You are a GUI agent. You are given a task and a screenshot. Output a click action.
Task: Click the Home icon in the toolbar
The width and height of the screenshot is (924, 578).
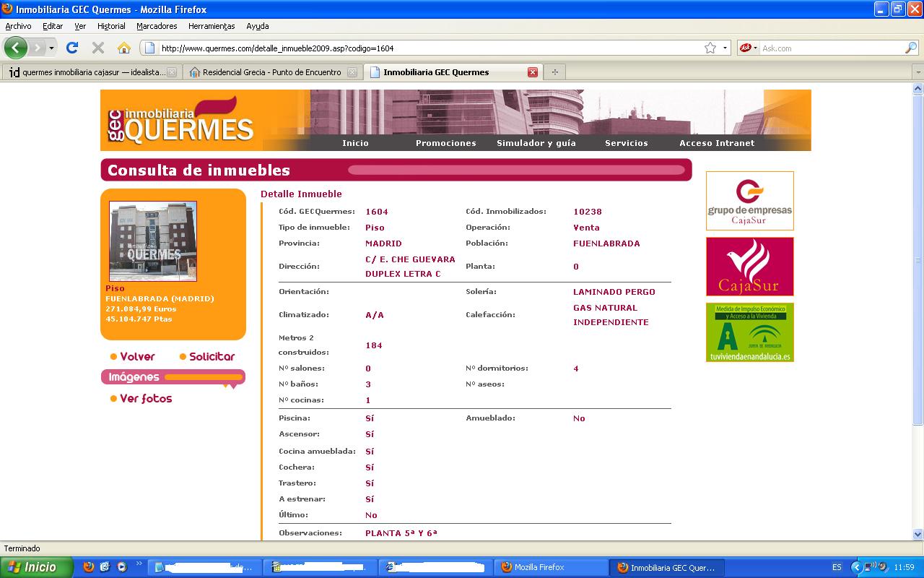click(x=124, y=48)
